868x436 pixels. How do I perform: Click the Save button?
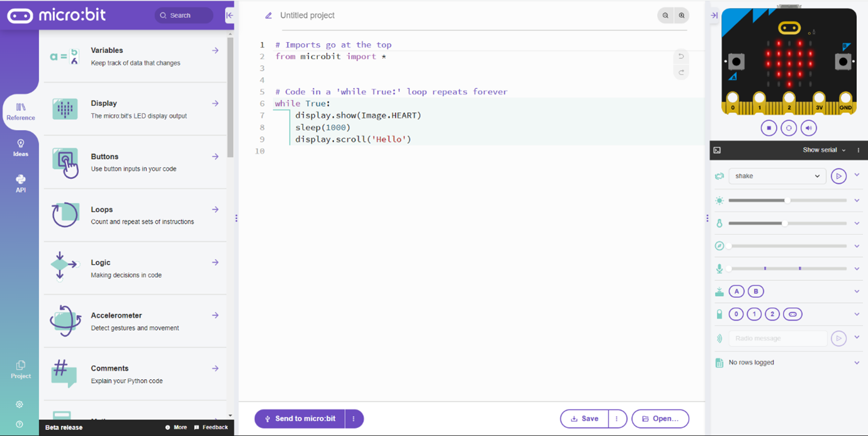(584, 419)
